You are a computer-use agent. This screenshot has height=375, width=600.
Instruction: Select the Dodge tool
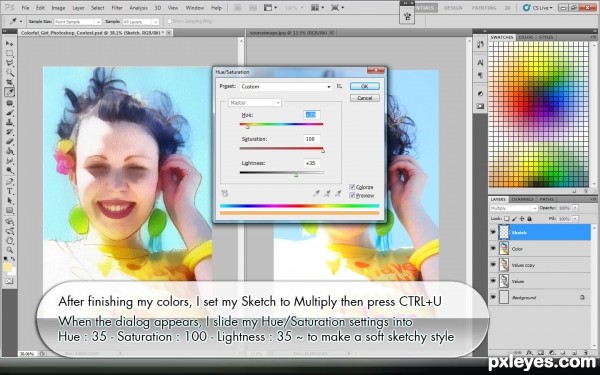[x=9, y=170]
